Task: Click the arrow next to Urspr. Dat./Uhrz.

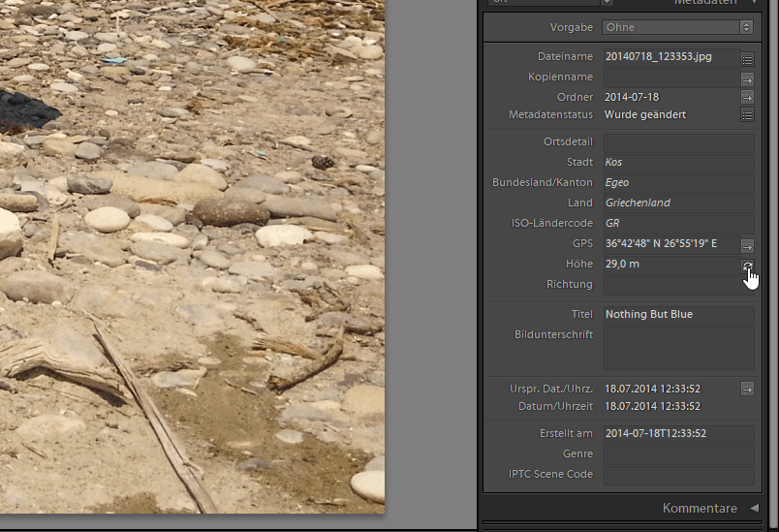Action: click(747, 389)
